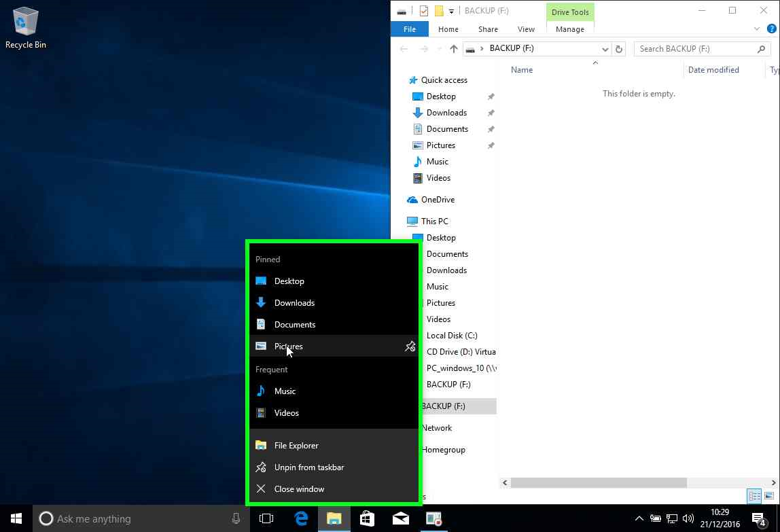Open Task View from the taskbar
This screenshot has height=532, width=780.
pyautogui.click(x=266, y=518)
